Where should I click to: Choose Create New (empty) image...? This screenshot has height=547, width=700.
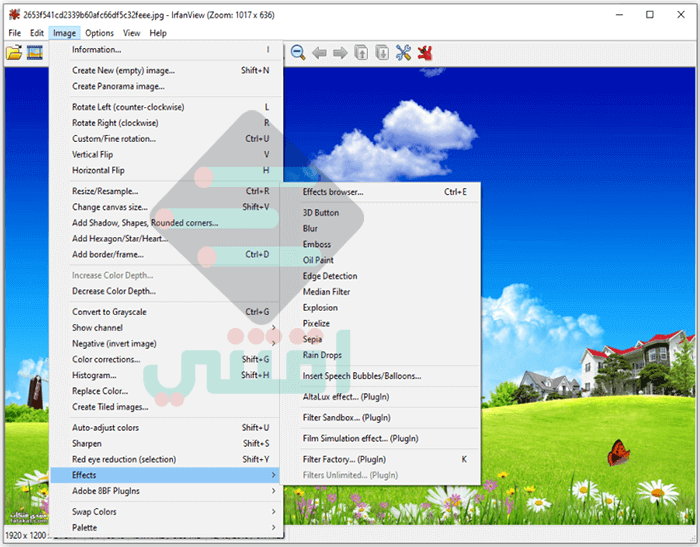click(166, 71)
